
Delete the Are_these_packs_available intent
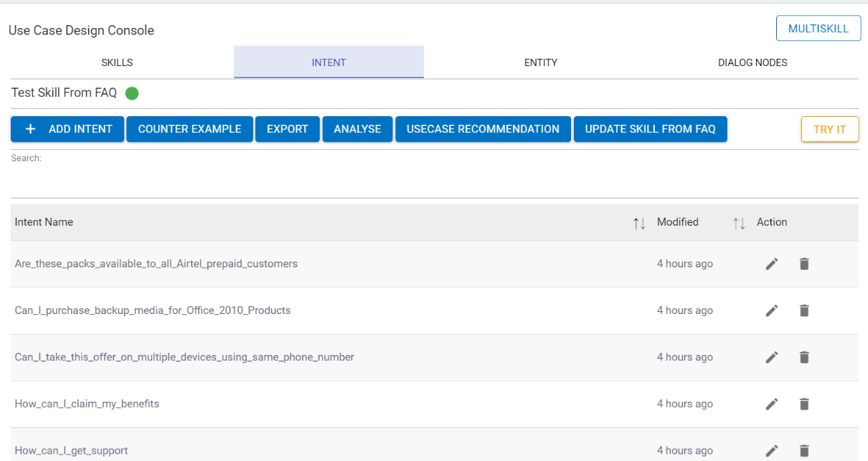804,264
